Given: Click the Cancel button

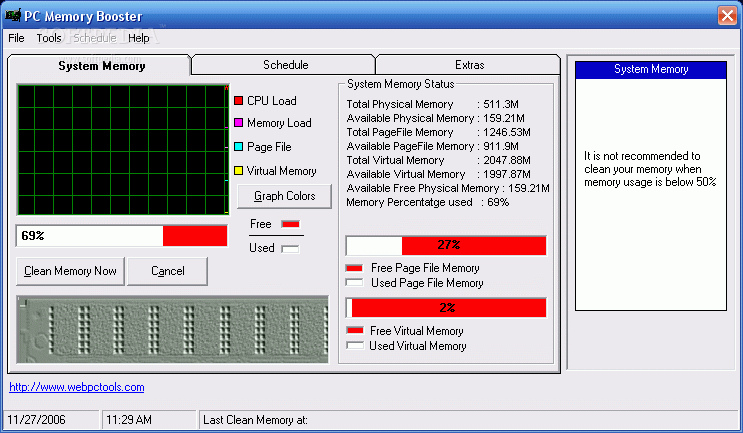Looking at the screenshot, I should [x=167, y=271].
